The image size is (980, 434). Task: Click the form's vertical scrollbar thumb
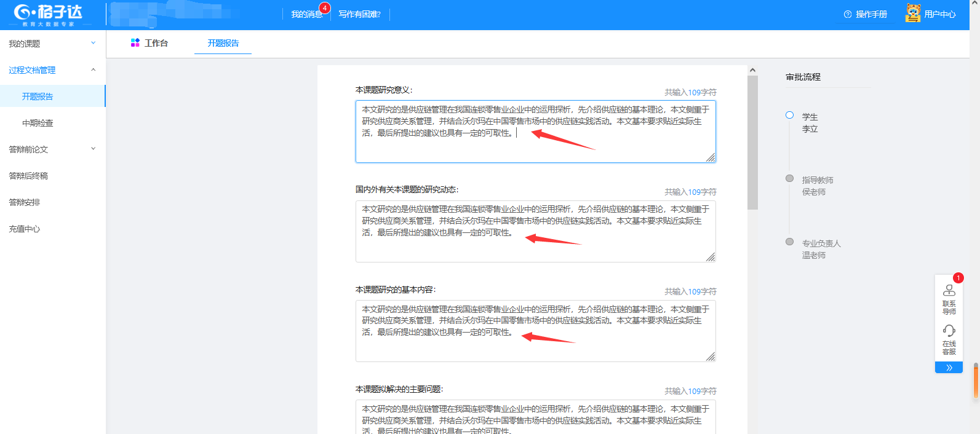[x=752, y=143]
